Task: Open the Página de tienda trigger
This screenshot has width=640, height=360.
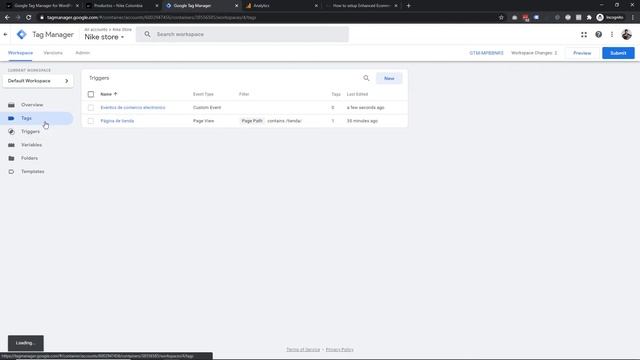Action: click(x=117, y=121)
